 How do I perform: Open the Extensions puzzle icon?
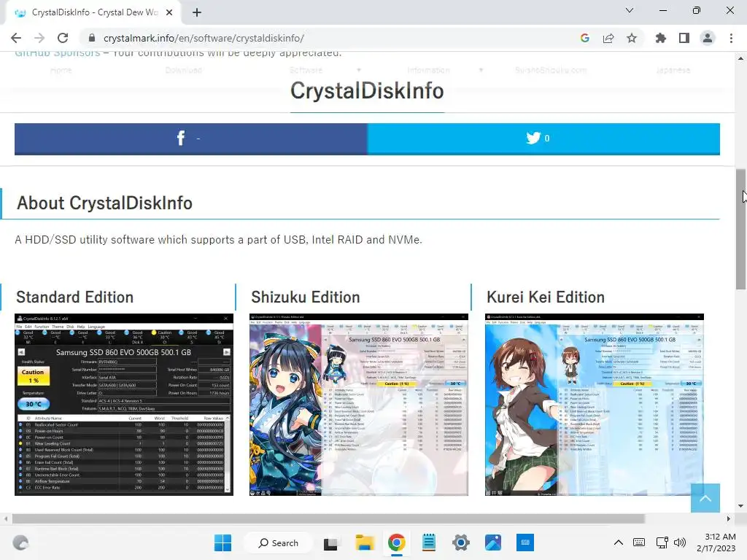click(661, 38)
